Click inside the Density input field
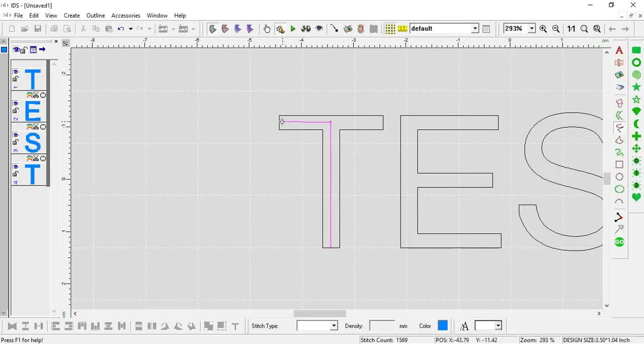644x344 pixels. tap(382, 325)
